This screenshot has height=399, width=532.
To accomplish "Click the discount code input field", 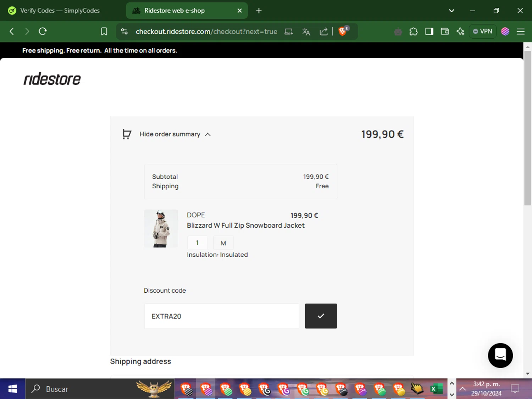I will [222, 316].
